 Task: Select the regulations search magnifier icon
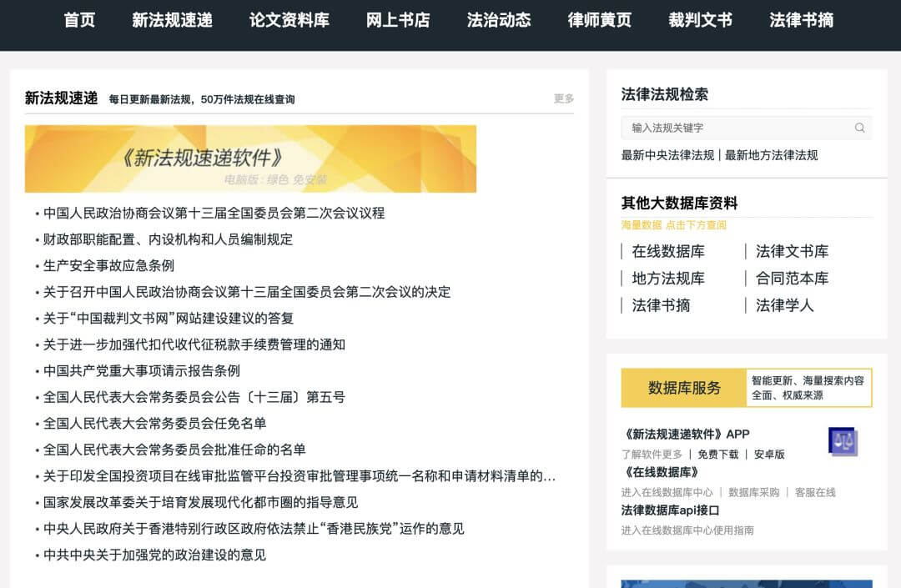pyautogui.click(x=860, y=128)
